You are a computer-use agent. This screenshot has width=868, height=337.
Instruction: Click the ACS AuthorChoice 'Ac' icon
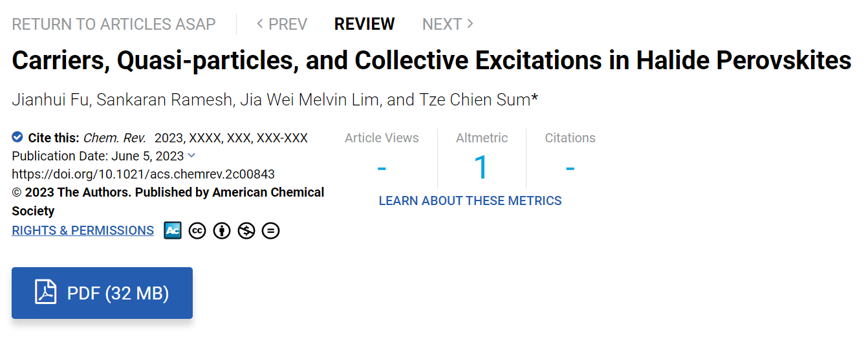coord(173,230)
